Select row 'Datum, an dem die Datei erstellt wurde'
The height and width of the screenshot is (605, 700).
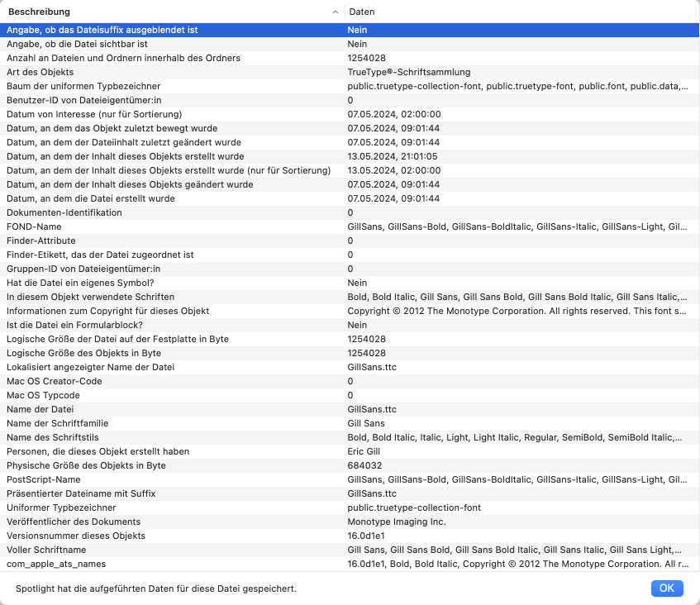pos(350,198)
